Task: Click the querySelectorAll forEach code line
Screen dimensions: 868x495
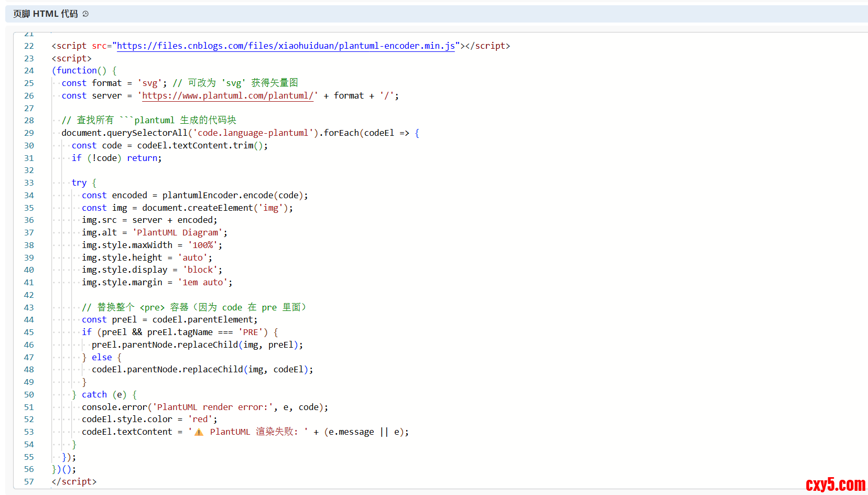Action: (x=240, y=133)
